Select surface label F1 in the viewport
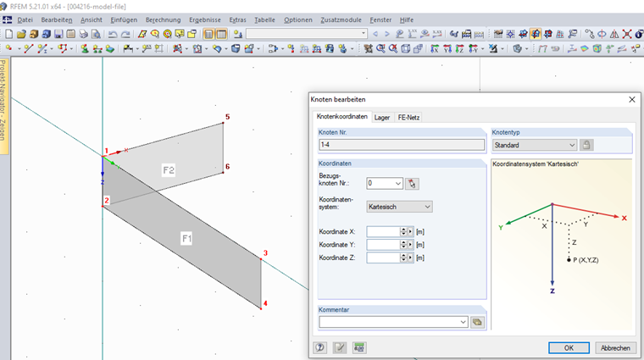This screenshot has height=360, width=644. [187, 239]
